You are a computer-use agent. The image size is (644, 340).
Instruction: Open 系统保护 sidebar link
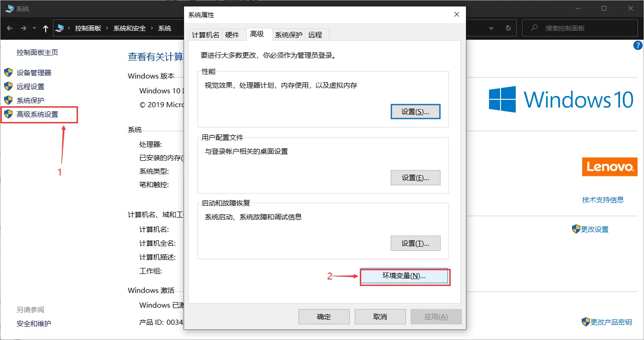[x=30, y=100]
